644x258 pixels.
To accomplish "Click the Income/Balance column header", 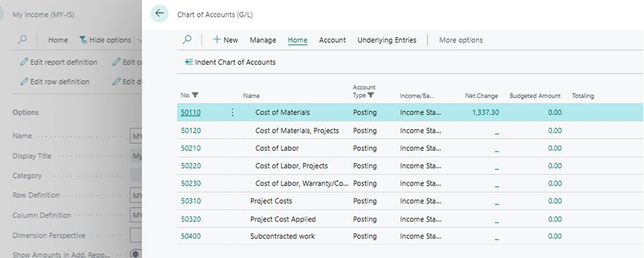I will coord(417,96).
